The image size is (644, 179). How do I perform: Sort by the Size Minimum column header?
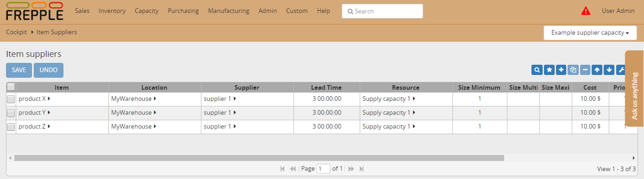480,87
